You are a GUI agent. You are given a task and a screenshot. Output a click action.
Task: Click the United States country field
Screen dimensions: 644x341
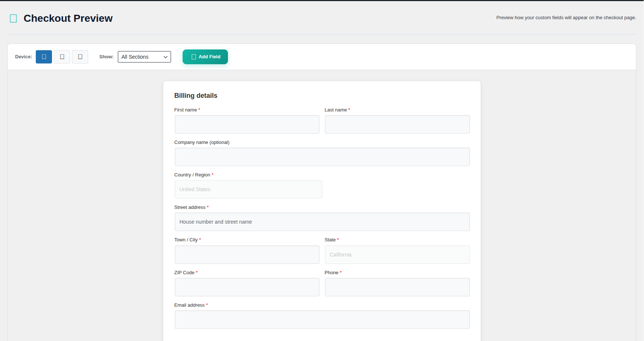click(248, 189)
